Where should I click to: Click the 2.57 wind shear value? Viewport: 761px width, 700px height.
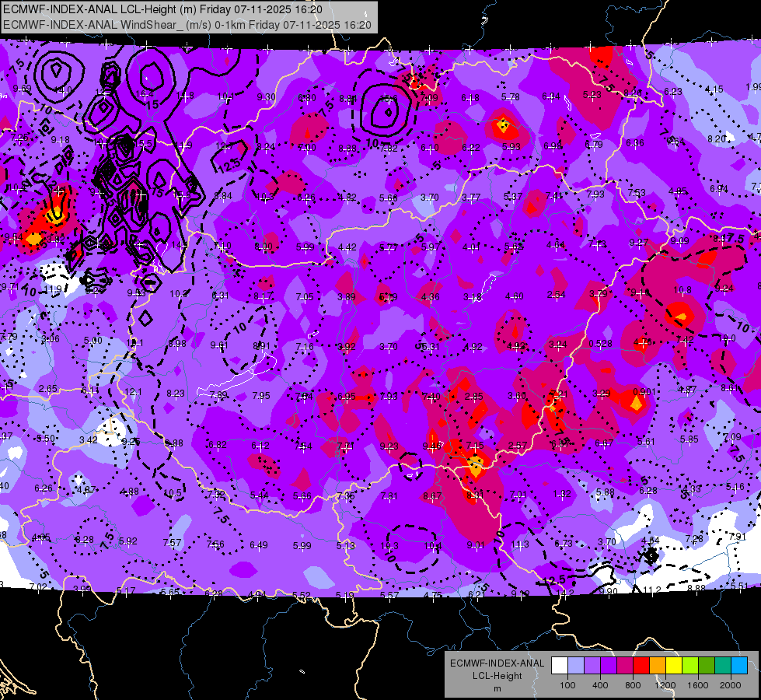(518, 446)
